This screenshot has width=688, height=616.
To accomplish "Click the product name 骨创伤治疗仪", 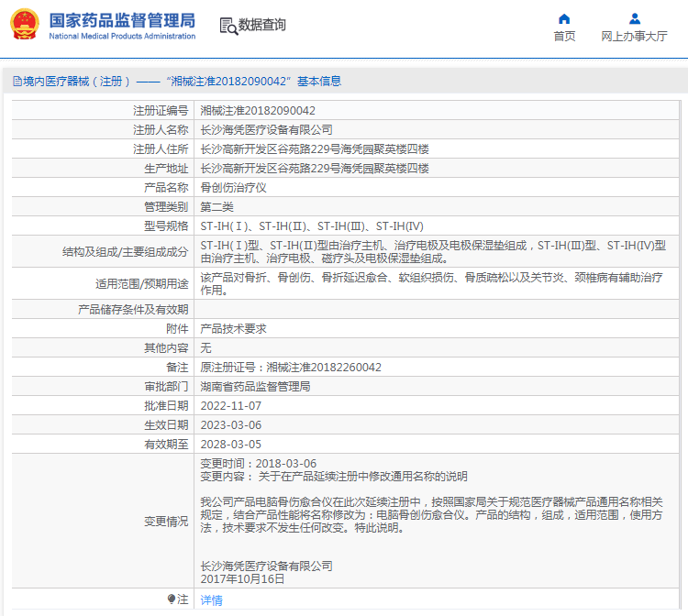I will click(x=233, y=187).
